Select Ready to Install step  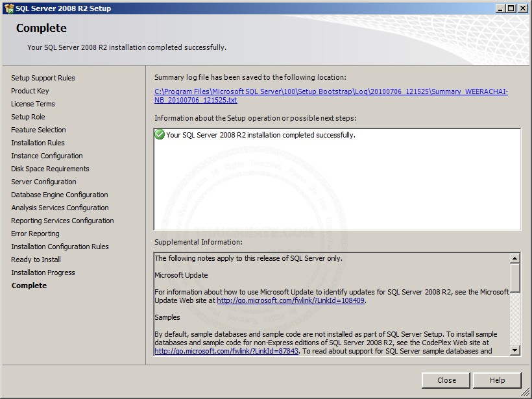[x=36, y=260]
